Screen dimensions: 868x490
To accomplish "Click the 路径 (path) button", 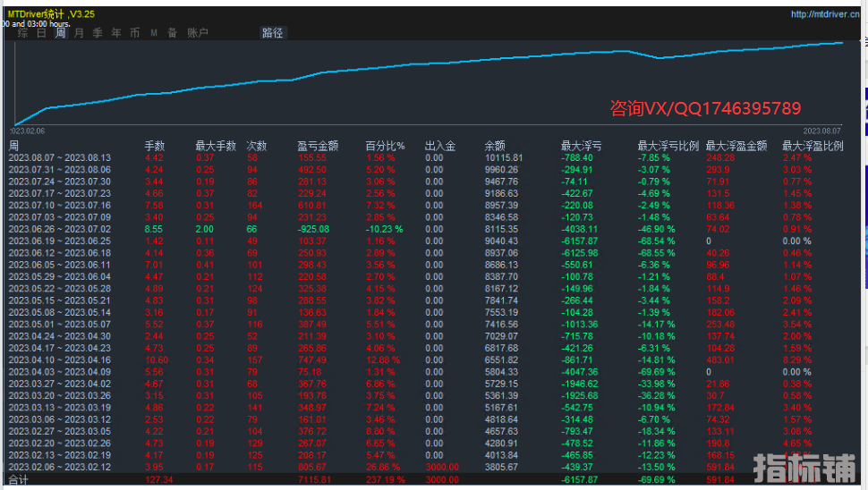I will click(x=272, y=33).
